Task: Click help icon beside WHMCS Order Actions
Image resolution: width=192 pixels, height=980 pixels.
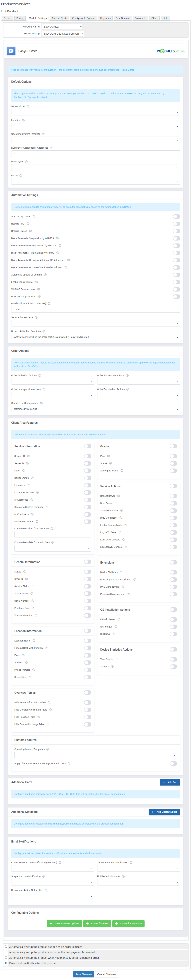Action: 38,289
